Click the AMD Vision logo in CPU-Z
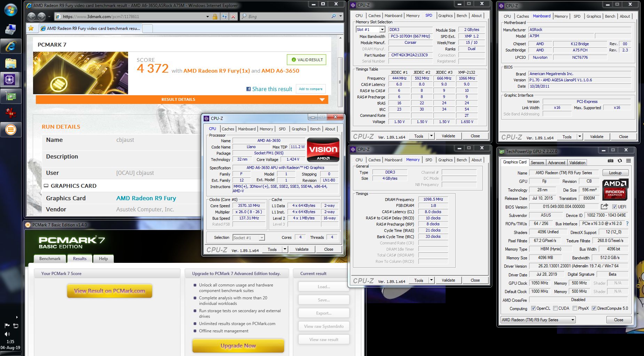 323,150
